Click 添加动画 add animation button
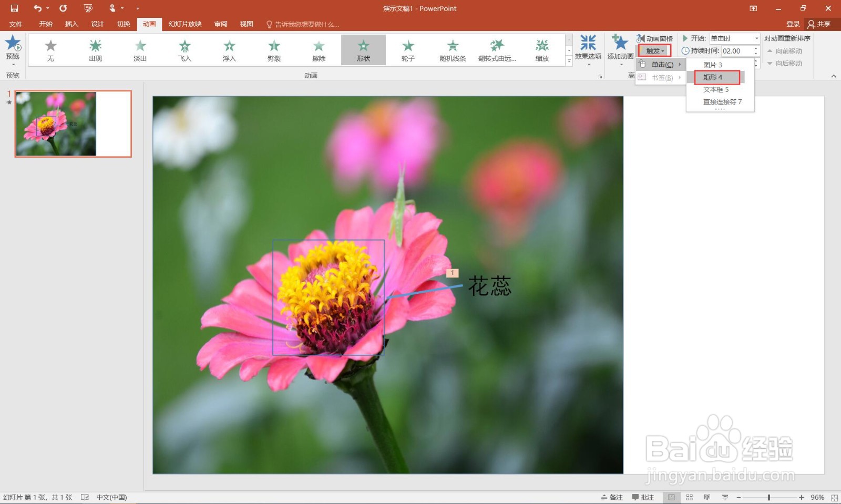This screenshot has width=841, height=504. click(x=620, y=50)
